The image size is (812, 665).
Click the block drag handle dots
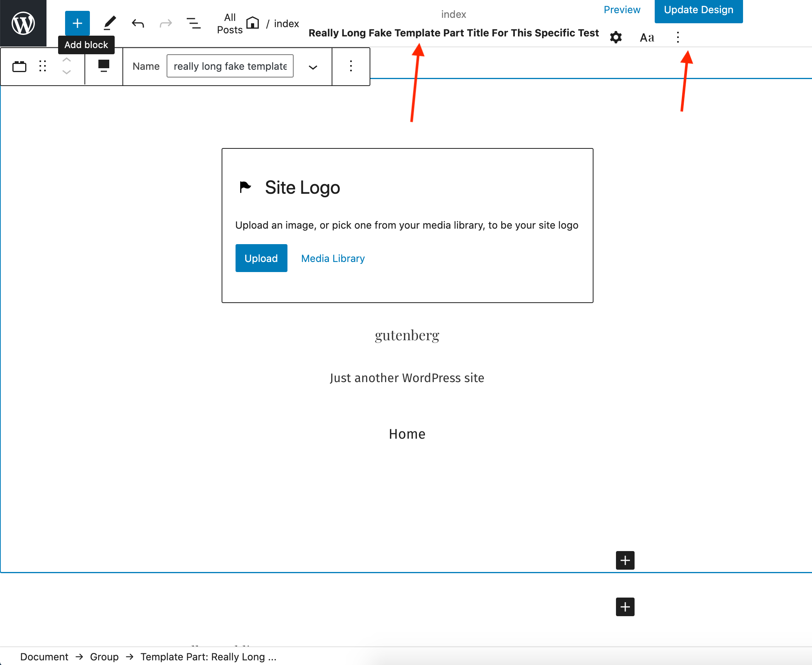[x=43, y=66]
